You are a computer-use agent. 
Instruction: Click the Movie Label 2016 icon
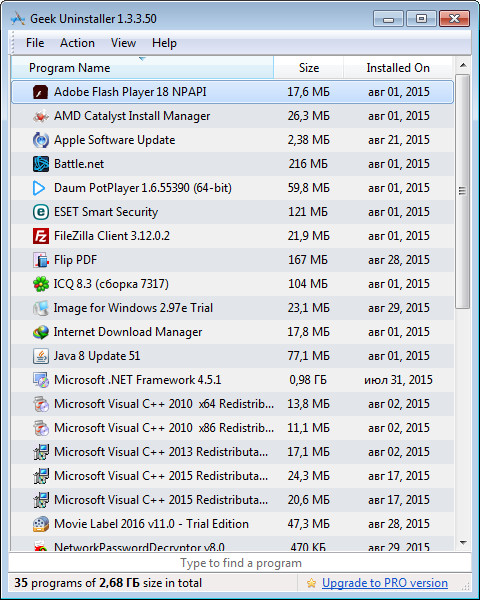[x=41, y=524]
